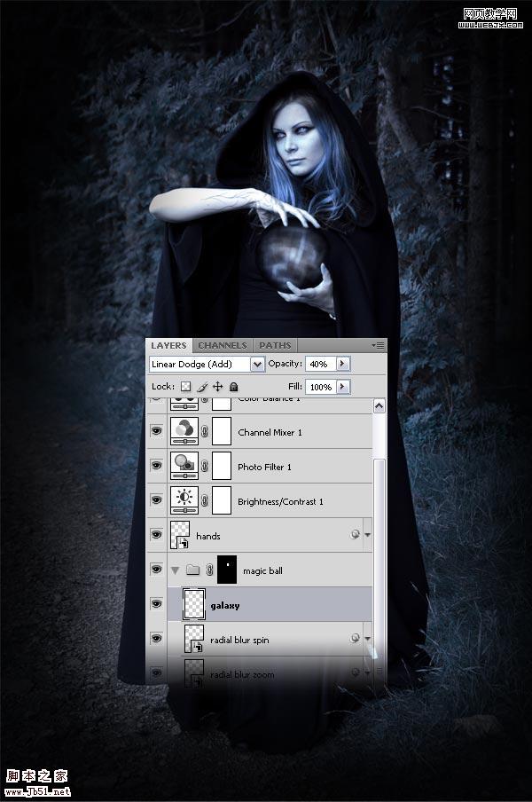Collapse the magic ball group triangle
532x802 pixels.
pyautogui.click(x=176, y=570)
